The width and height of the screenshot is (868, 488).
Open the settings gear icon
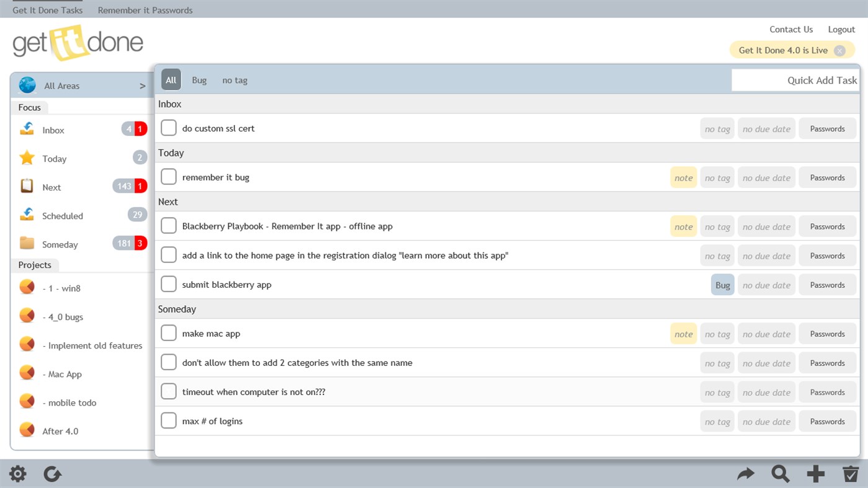click(17, 474)
